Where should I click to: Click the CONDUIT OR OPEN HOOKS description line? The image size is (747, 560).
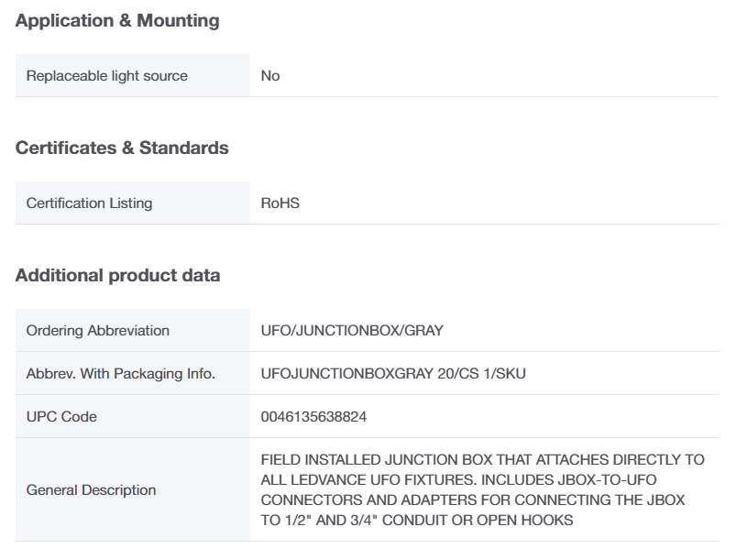pos(417,520)
